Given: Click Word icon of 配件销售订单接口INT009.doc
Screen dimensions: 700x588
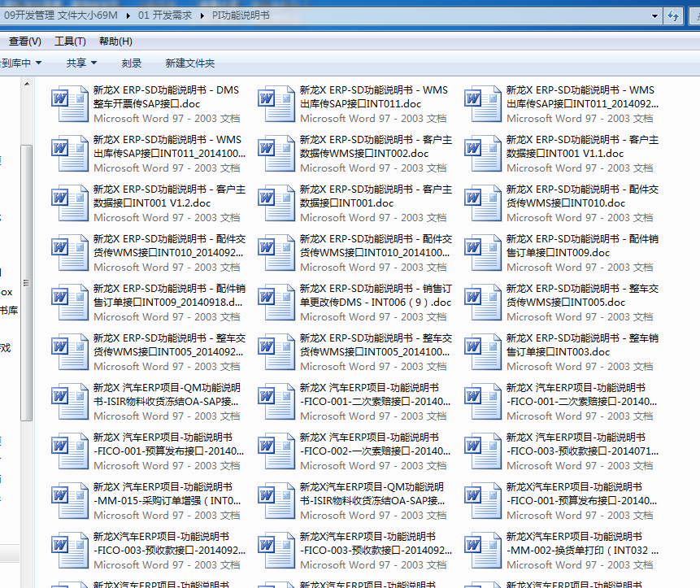Looking at the screenshot, I should tap(483, 252).
